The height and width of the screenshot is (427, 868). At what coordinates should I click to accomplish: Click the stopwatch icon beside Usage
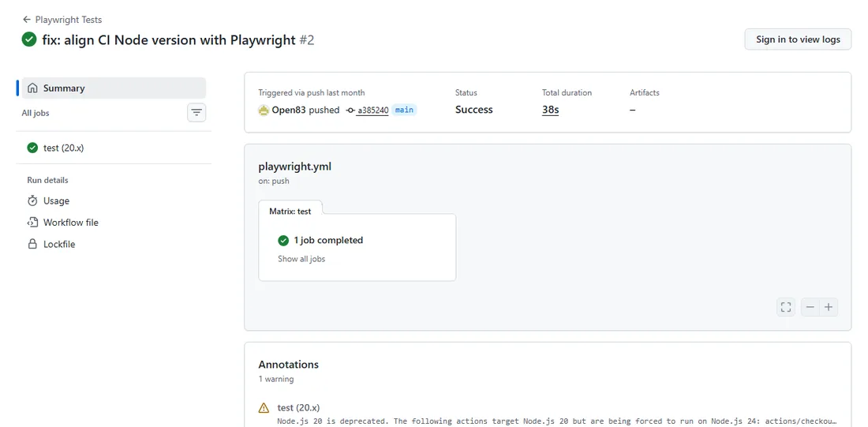pos(32,200)
